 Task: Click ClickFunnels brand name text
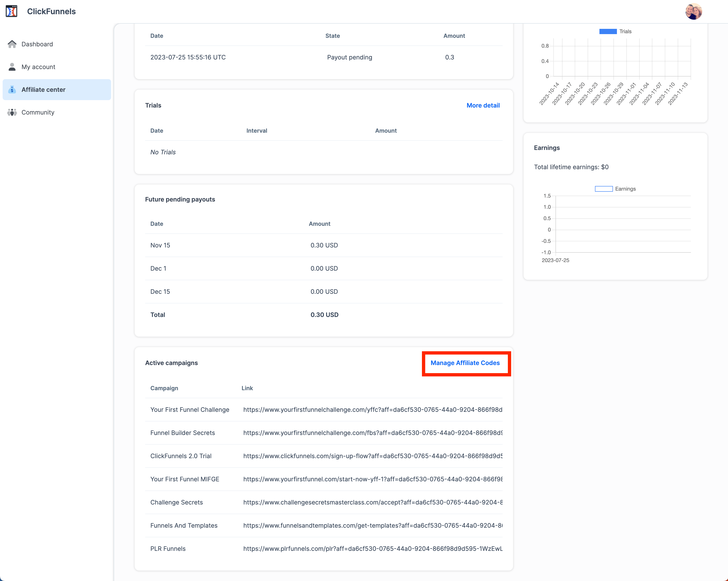51,11
